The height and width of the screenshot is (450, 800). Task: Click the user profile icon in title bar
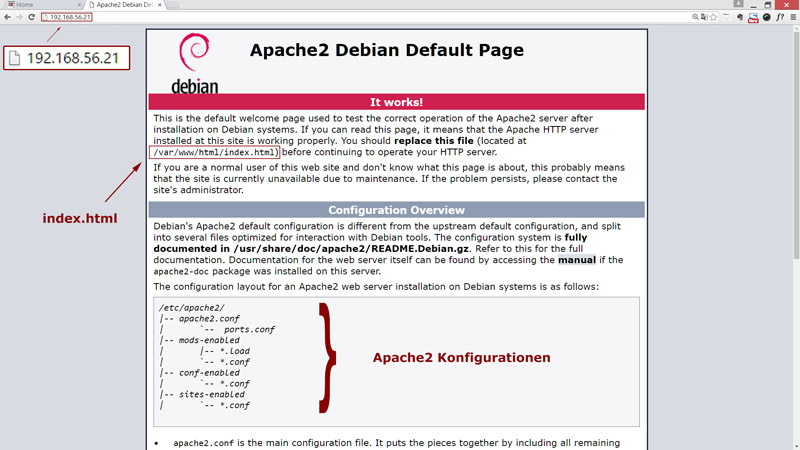738,4
